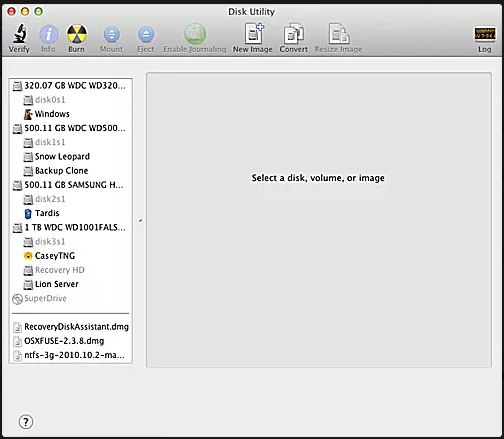Click the Verify microscope icon

point(19,34)
